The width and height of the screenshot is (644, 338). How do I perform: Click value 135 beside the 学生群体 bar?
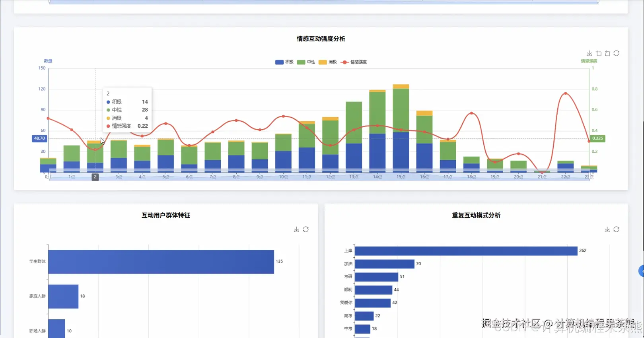pos(279,261)
